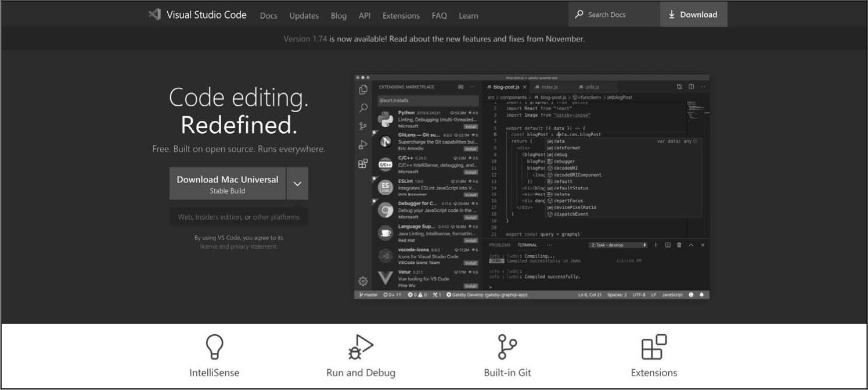Image resolution: width=868 pixels, height=390 pixels.
Task: Click Install button for Python extension
Action: [x=470, y=126]
